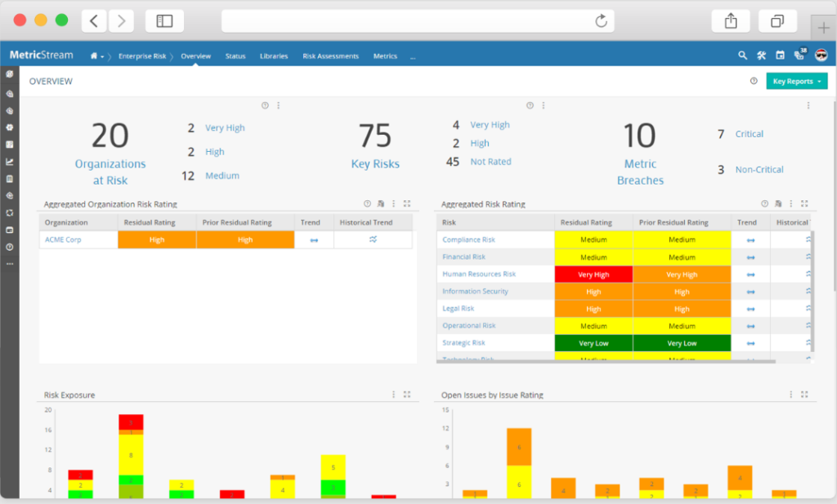
Task: Switch to the Status tab
Action: pyautogui.click(x=235, y=56)
